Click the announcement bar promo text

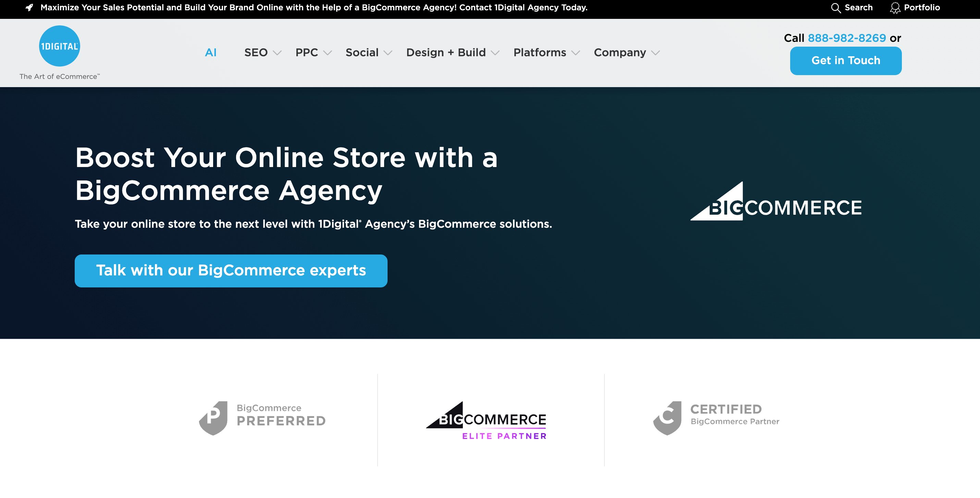pos(314,8)
